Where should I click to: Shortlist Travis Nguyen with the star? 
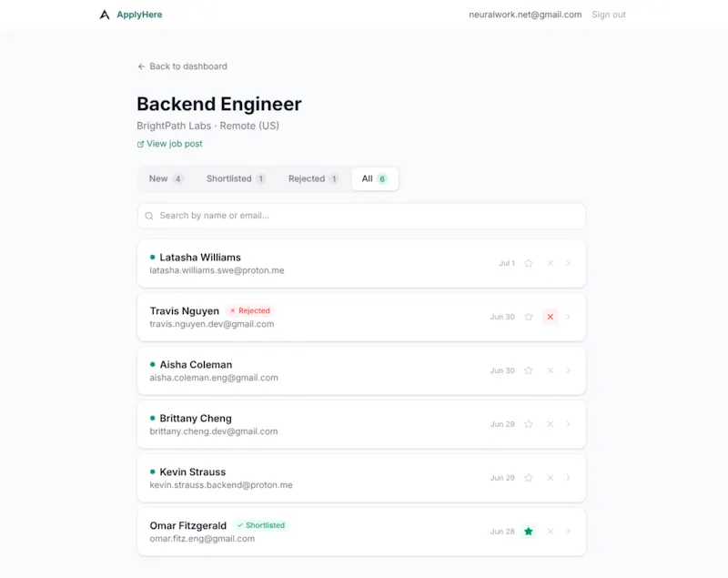(x=529, y=317)
